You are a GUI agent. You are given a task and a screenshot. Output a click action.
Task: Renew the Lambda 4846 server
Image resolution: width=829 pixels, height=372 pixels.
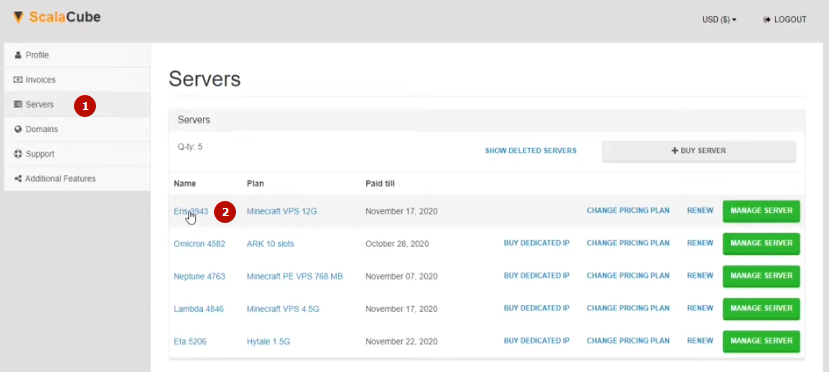tap(700, 308)
